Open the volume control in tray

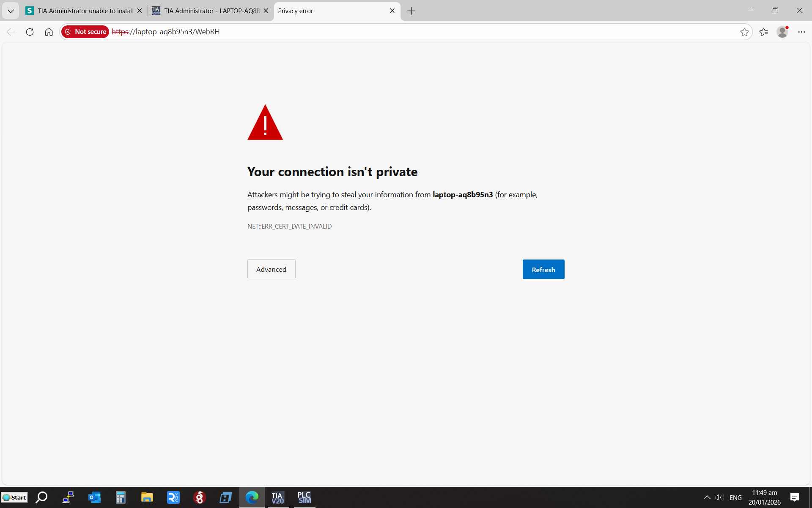point(719,497)
